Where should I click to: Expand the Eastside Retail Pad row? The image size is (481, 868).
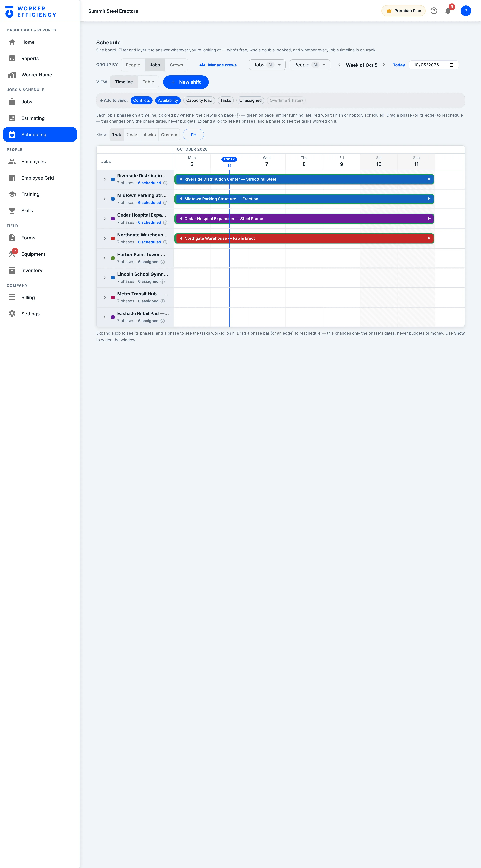[105, 317]
